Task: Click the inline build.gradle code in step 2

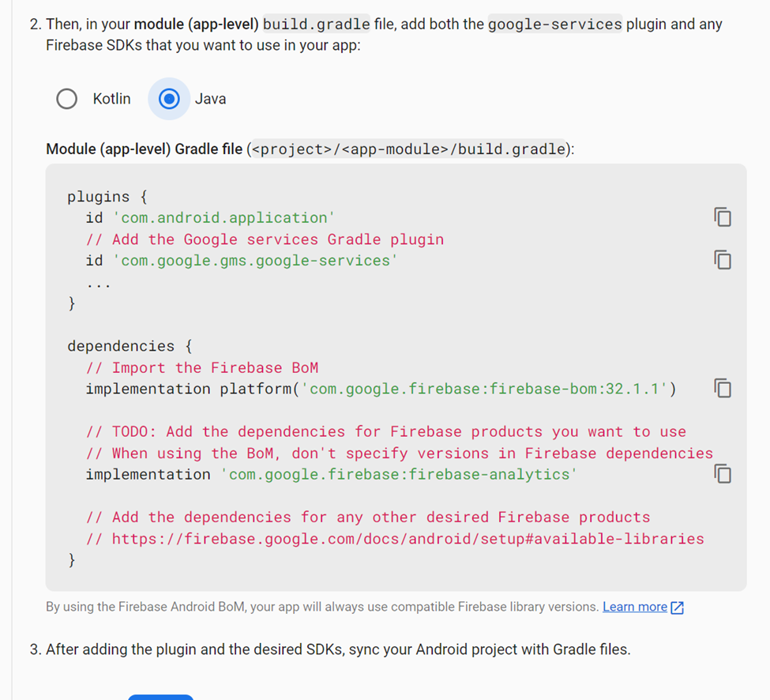Action: point(316,24)
